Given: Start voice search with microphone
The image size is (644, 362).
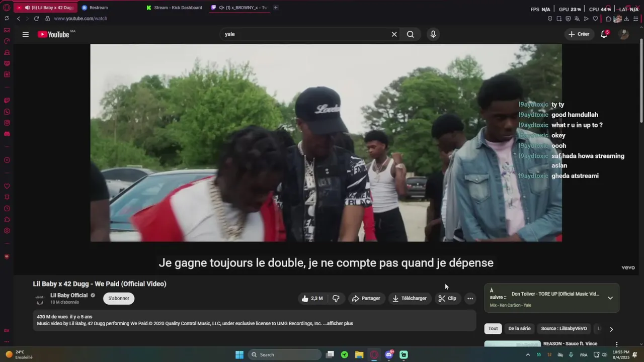Looking at the screenshot, I should pos(433,34).
